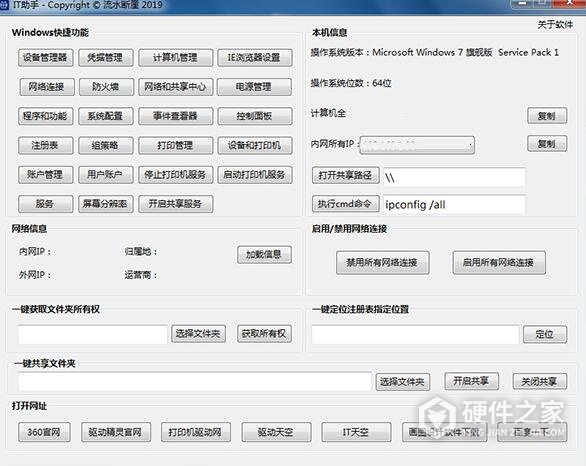Screen dimensions: 586x466
Task: Click 打开共享路径 button
Action: click(x=345, y=175)
